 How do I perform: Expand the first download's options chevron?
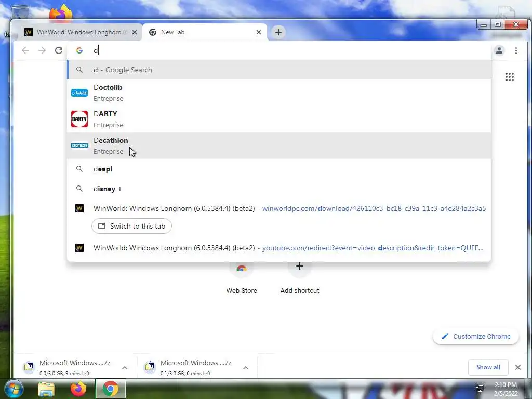point(125,368)
